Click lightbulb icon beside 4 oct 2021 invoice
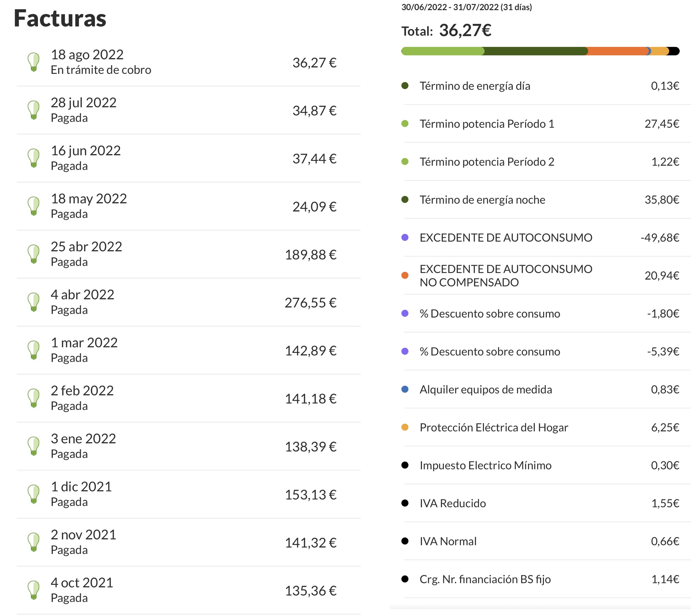Image resolution: width=691 pixels, height=616 pixels. [33, 591]
